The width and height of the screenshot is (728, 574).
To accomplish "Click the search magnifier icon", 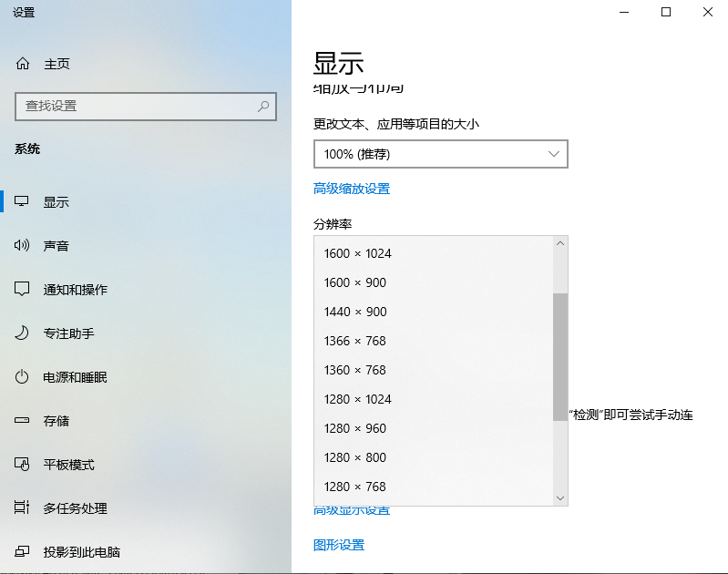I will click(x=263, y=107).
